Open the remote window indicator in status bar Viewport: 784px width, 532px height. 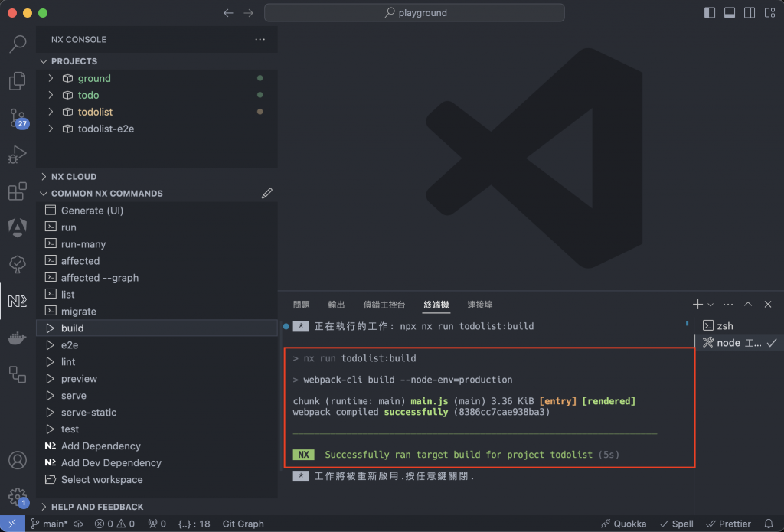point(12,524)
